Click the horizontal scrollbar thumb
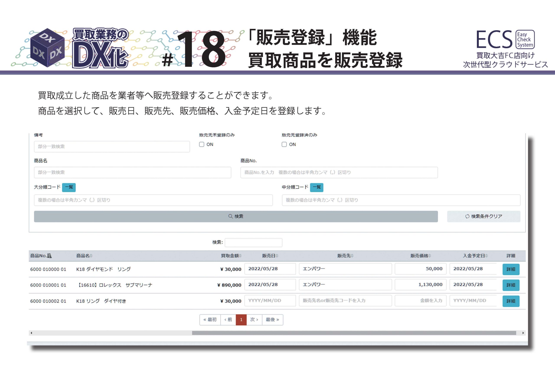The image size is (555, 392). 354,333
